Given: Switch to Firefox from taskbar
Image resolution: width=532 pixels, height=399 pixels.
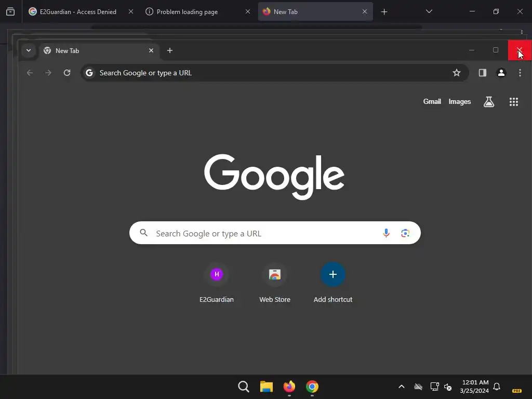Looking at the screenshot, I should [289, 387].
